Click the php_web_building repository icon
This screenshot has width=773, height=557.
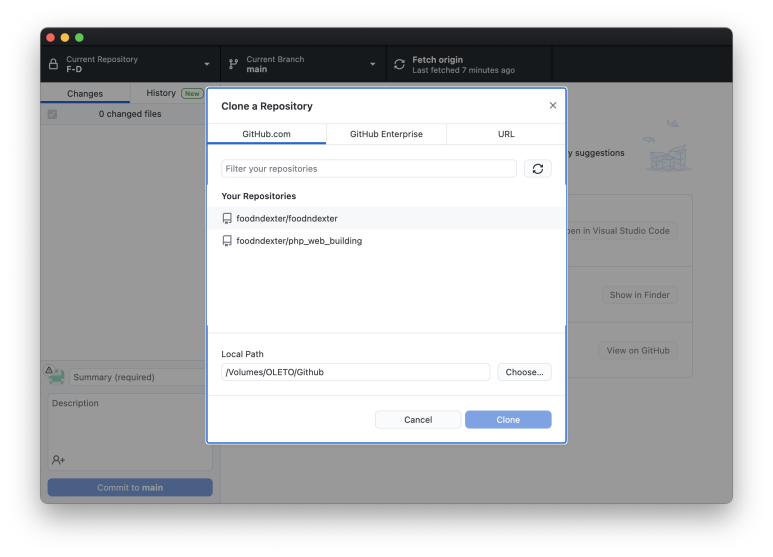[x=227, y=241]
